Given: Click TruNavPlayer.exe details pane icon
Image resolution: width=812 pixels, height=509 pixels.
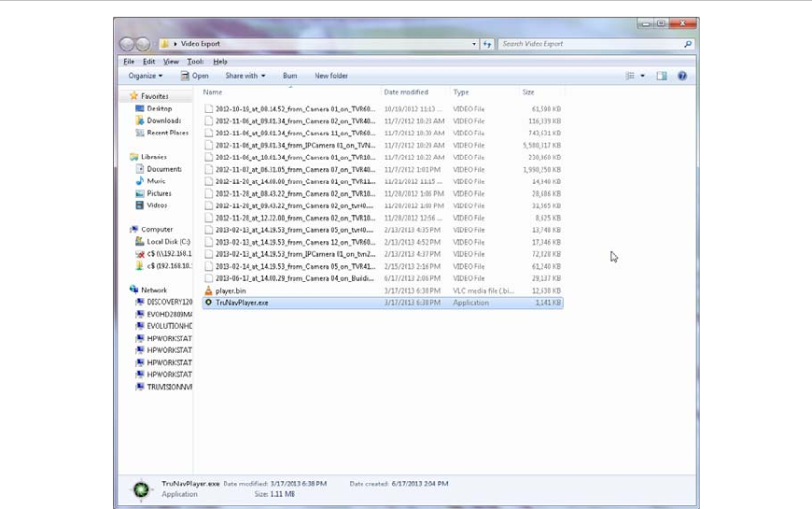Looking at the screenshot, I should coord(141,489).
